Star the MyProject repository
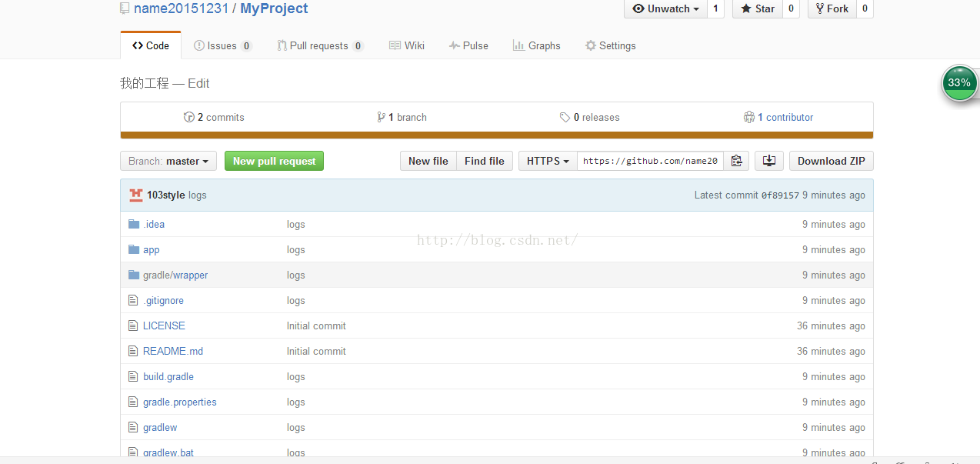980x464 pixels. [758, 8]
